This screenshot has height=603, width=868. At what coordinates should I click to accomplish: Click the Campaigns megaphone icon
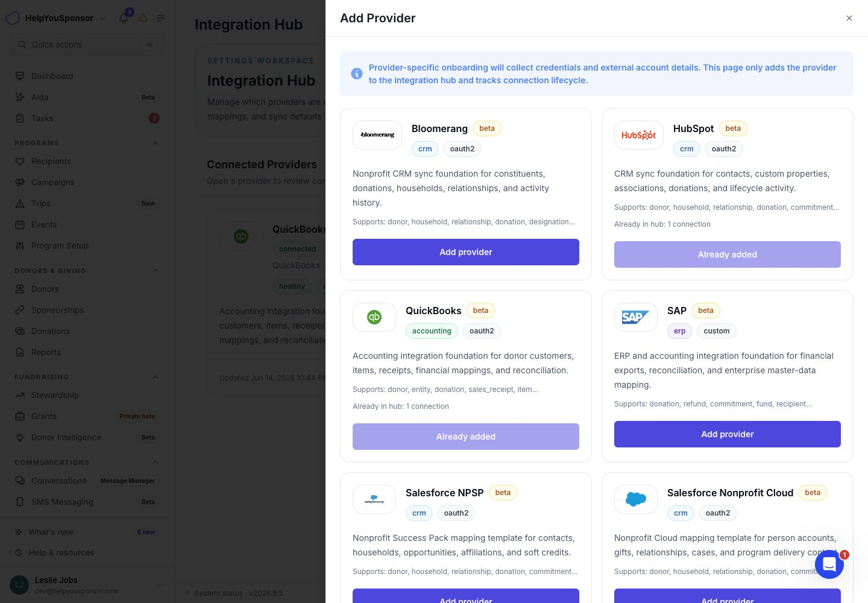pos(20,182)
